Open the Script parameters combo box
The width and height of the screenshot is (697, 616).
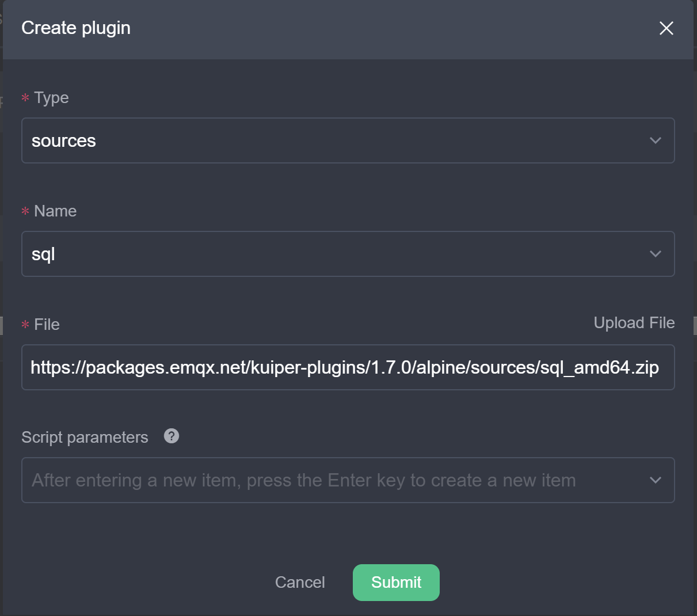coord(348,480)
